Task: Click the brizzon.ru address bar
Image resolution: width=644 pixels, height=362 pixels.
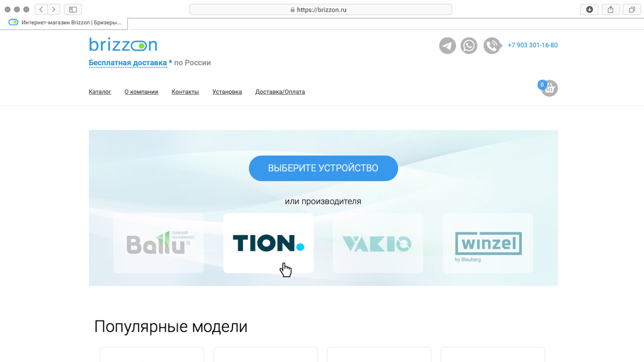Action: click(x=321, y=10)
